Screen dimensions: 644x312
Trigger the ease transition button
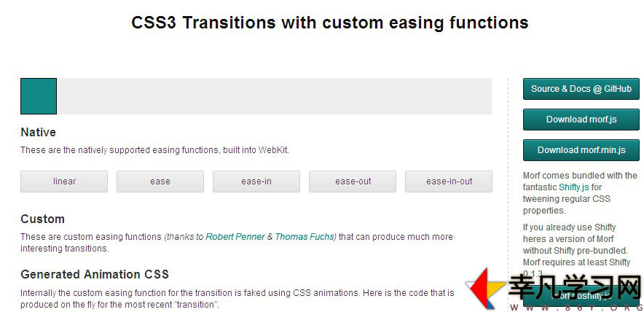[160, 182]
